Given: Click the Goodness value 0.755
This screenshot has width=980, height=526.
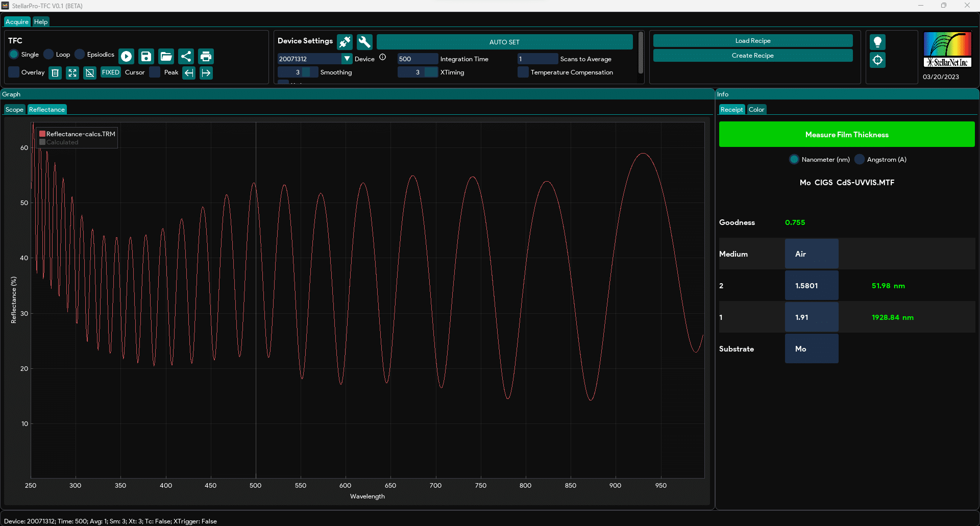Looking at the screenshot, I should (x=795, y=222).
